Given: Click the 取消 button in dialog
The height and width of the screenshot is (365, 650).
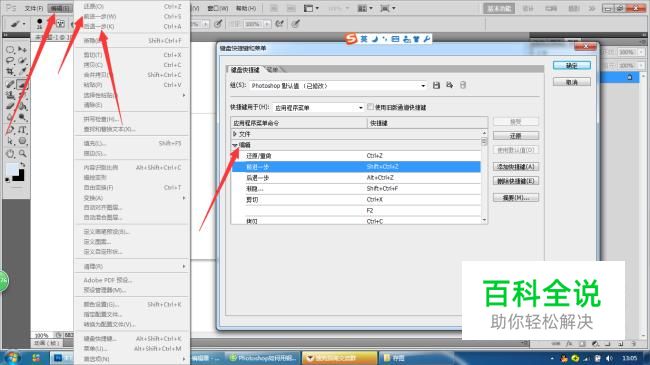Looking at the screenshot, I should [572, 82].
